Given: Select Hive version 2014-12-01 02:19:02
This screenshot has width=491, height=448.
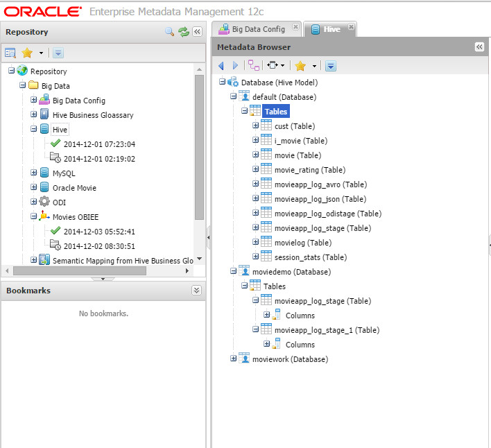Looking at the screenshot, I should pos(99,159).
